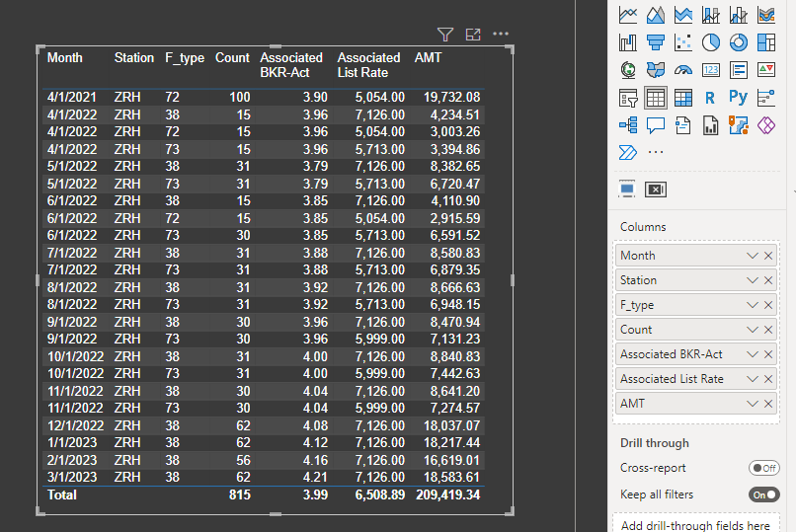
Task: Open Focus mode on the table visual
Action: [473, 35]
